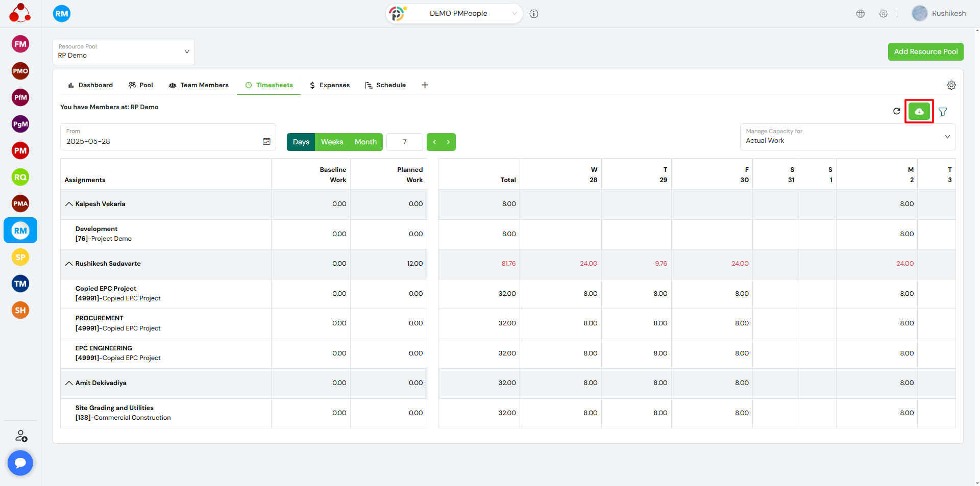This screenshot has height=486, width=980.
Task: Switch view to Weeks
Action: coord(332,142)
